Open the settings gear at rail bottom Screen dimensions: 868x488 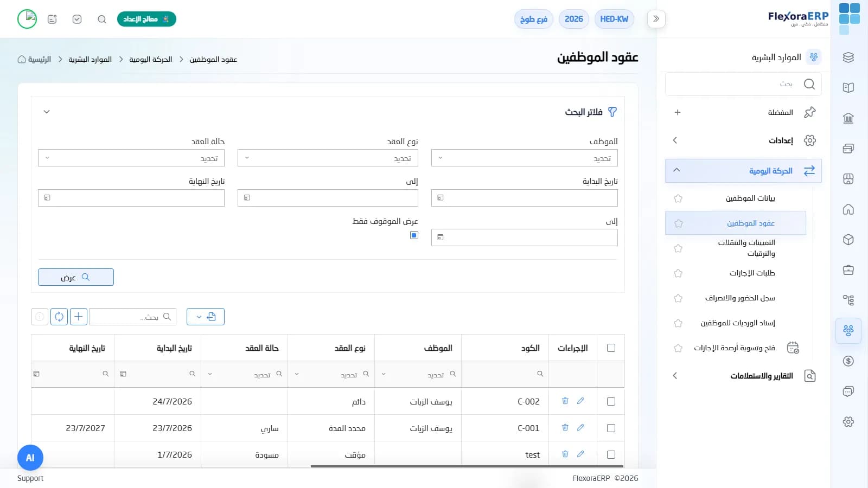(x=848, y=422)
